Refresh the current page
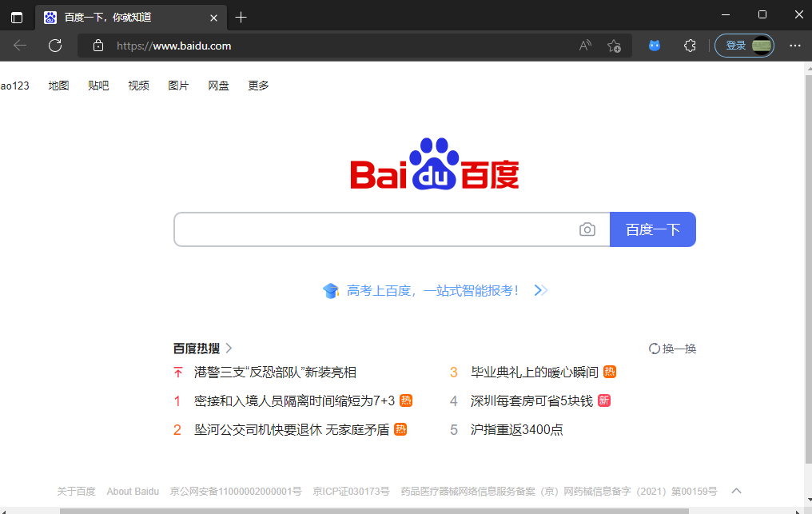Viewport: 812px width, 514px height. 55,46
